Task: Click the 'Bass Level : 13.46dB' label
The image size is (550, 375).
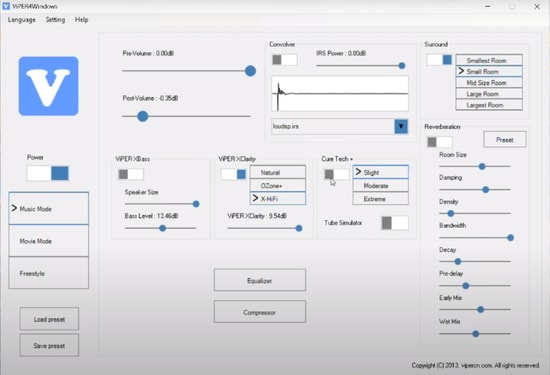Action: click(151, 216)
